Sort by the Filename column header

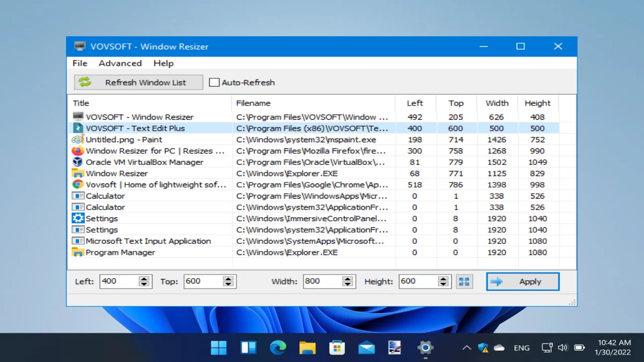pos(313,103)
